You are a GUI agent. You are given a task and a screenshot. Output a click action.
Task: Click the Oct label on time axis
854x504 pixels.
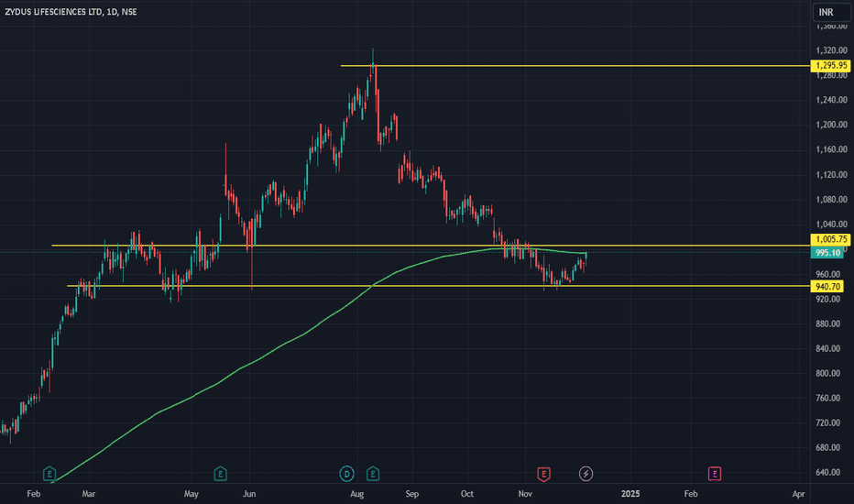[x=466, y=494]
